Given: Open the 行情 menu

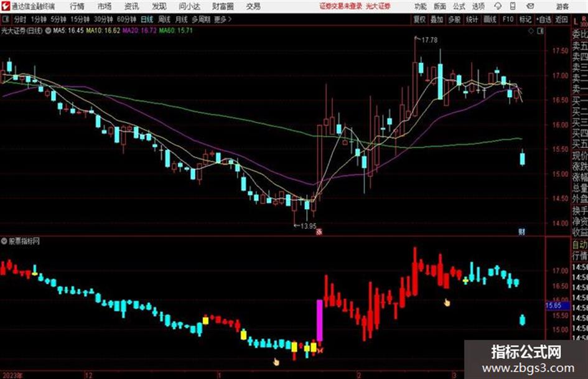Looking at the screenshot, I should (77, 6).
